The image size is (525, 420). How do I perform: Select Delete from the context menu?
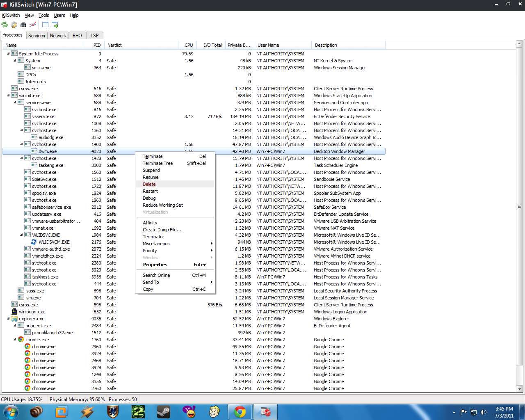click(x=175, y=184)
